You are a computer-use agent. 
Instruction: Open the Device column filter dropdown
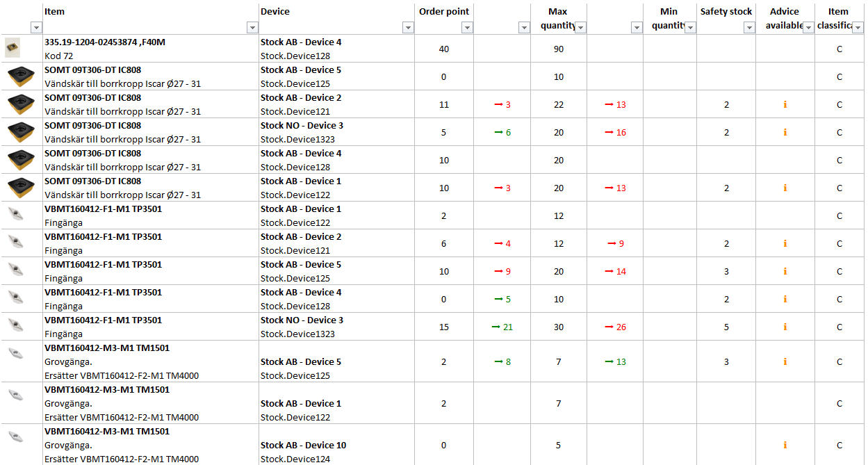tap(408, 28)
